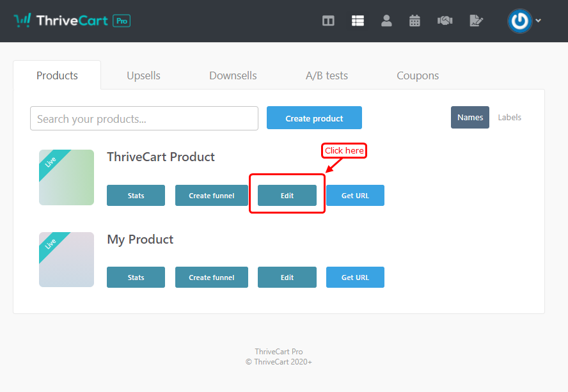Open the dashboard columns icon
This screenshot has height=392, width=568.
click(328, 21)
